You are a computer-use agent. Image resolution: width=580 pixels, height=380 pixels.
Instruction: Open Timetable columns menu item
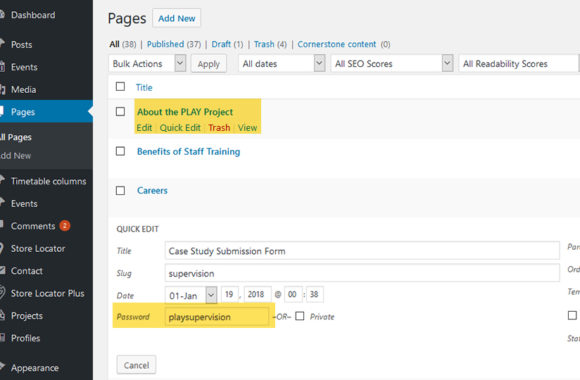pos(48,181)
